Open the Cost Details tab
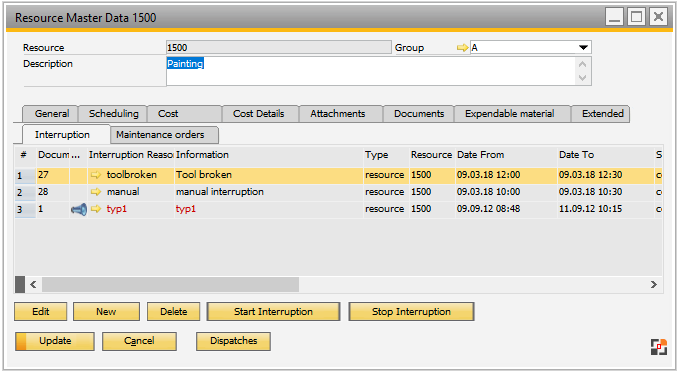This screenshot has width=680, height=374. [259, 114]
